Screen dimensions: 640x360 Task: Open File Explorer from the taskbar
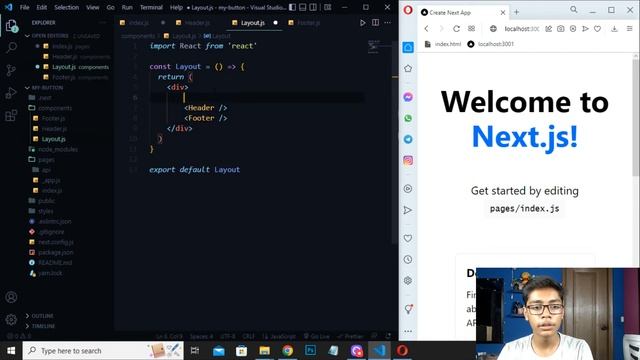point(264,351)
